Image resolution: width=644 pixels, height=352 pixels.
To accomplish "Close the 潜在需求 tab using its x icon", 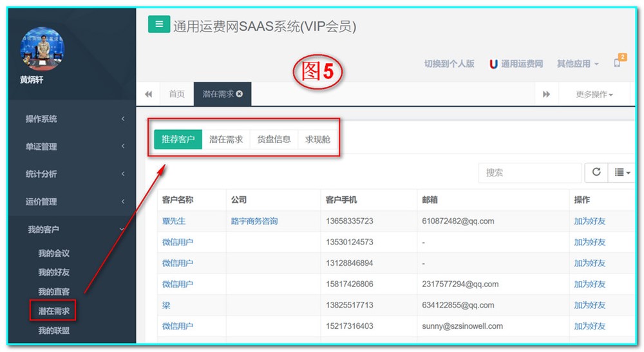I will [x=240, y=94].
